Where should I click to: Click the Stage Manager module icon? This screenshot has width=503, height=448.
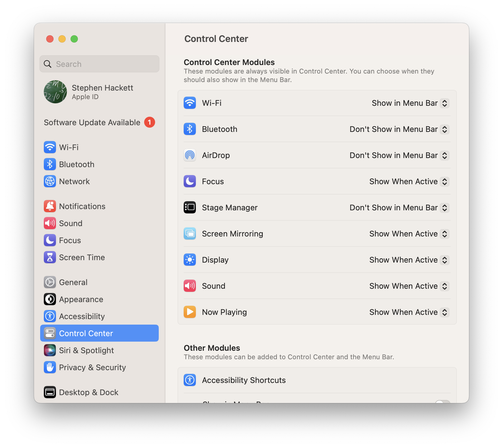point(190,208)
